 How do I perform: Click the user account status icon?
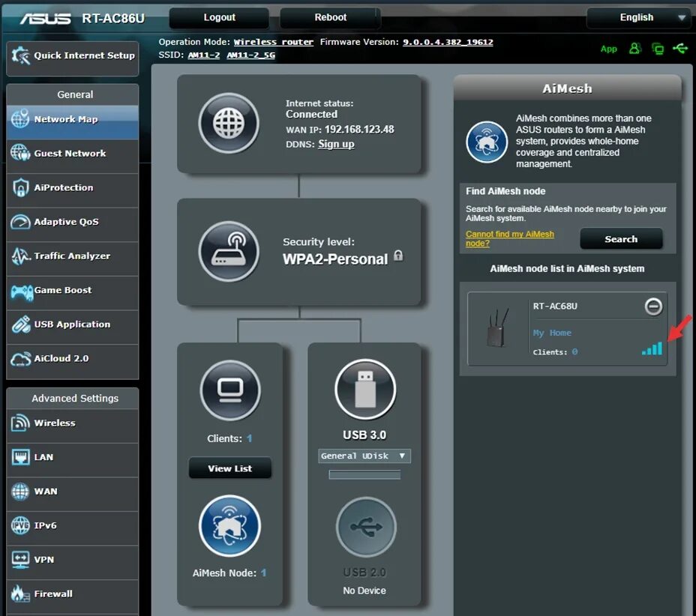(x=634, y=49)
